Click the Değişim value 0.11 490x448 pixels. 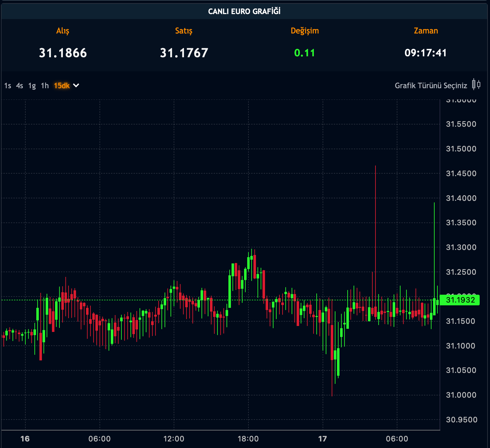point(304,53)
